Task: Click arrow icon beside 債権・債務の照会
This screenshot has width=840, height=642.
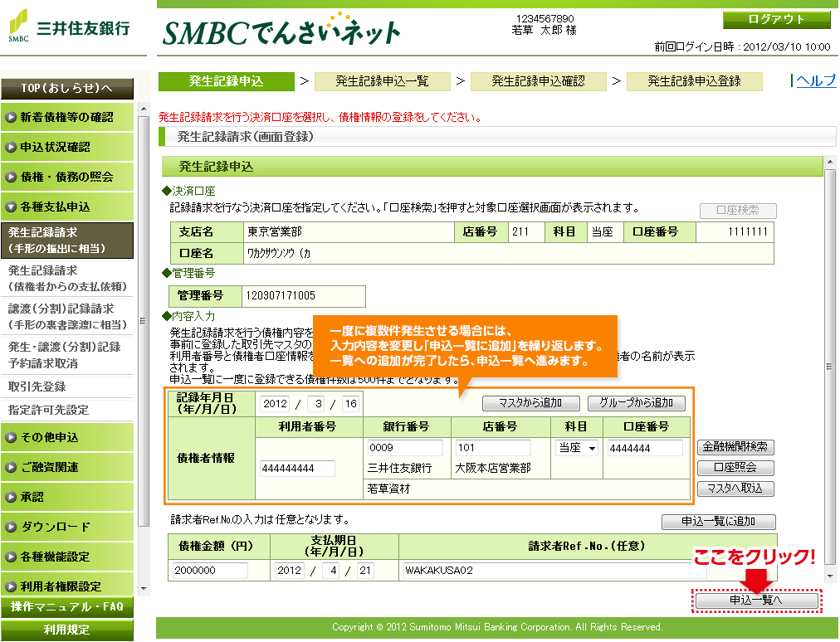Action: [x=10, y=178]
